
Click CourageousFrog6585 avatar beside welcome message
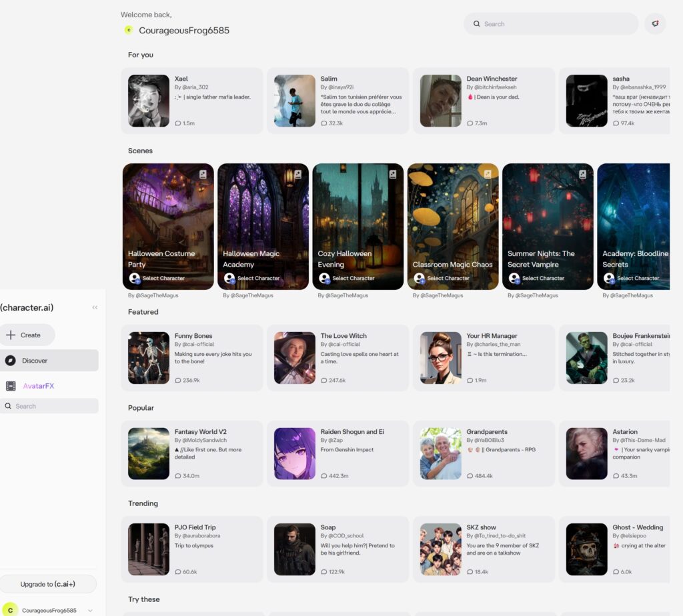point(129,30)
